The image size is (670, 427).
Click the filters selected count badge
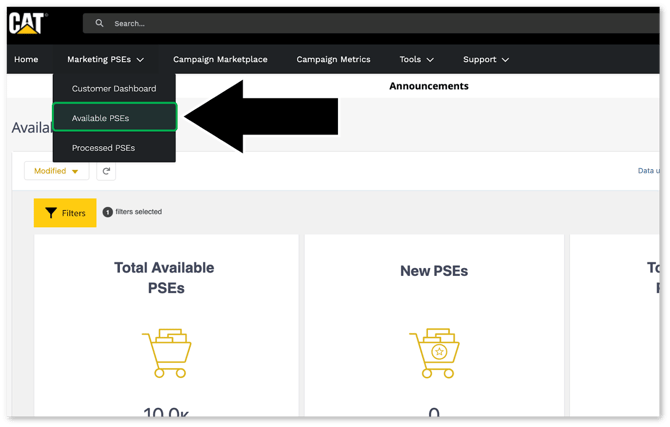click(x=108, y=212)
